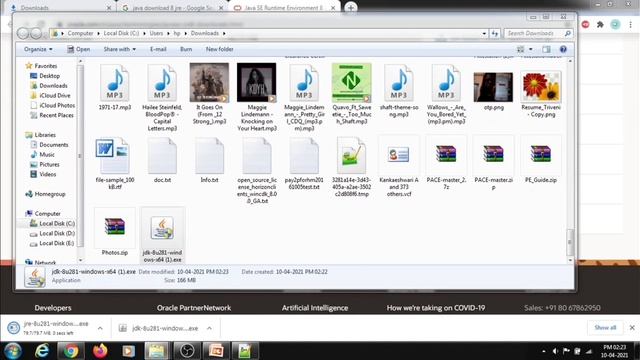
Task: Select the otp.png image thumbnail
Action: (493, 87)
